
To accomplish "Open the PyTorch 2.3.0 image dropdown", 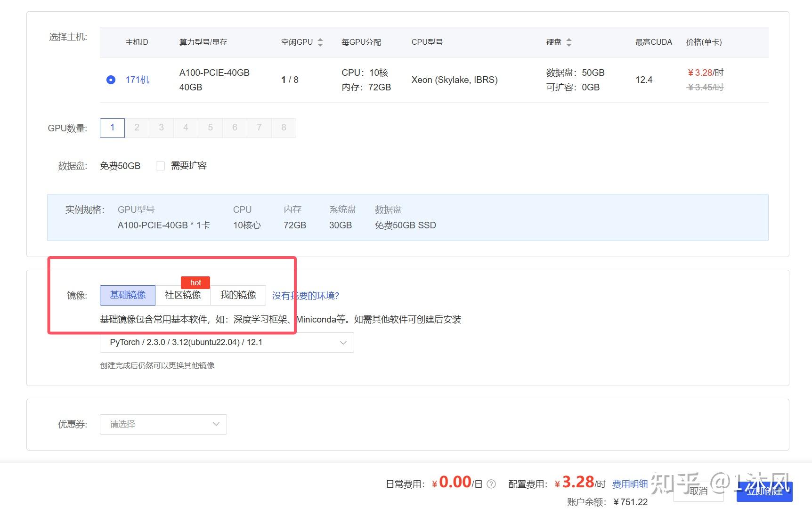I will click(226, 342).
